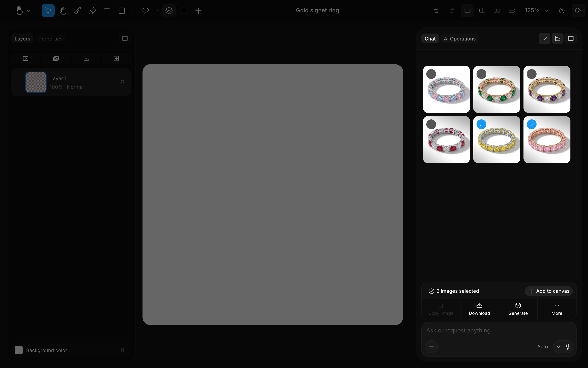Open the black foreground color swatch
This screenshot has width=588, height=368.
[x=184, y=11]
